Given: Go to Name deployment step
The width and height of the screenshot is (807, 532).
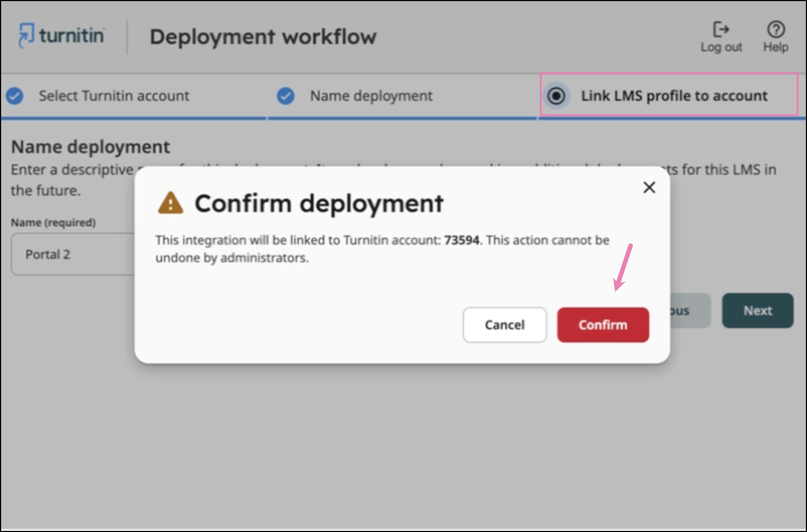Looking at the screenshot, I should click(x=371, y=96).
